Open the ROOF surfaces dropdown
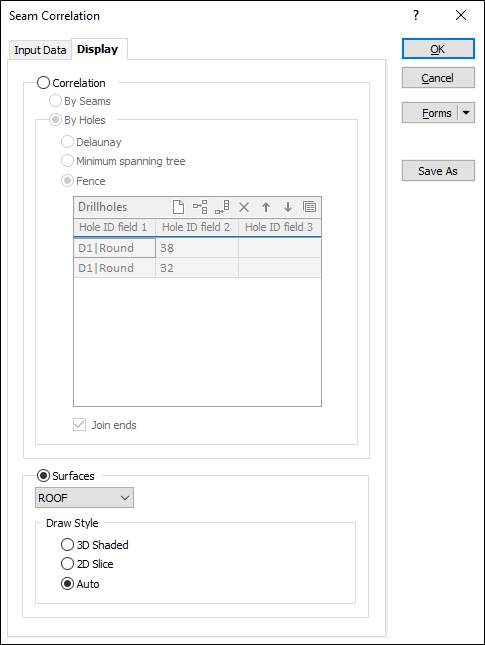This screenshot has width=485, height=645. (84, 498)
